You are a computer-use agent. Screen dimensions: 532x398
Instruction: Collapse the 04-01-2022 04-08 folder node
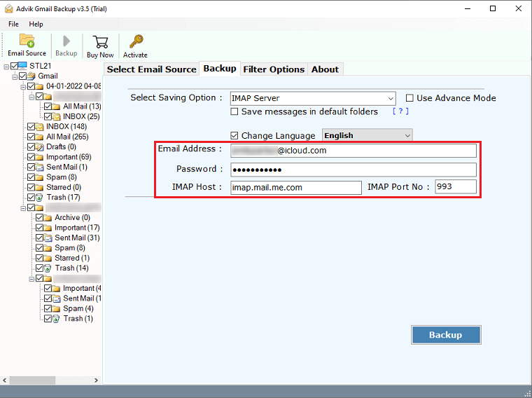[x=23, y=88]
